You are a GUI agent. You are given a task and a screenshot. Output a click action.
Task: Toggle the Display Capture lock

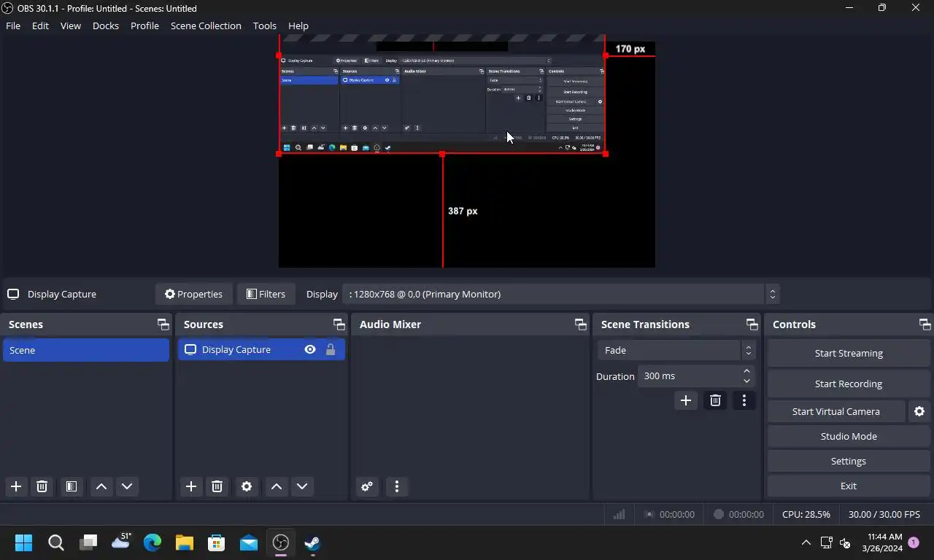coord(331,350)
